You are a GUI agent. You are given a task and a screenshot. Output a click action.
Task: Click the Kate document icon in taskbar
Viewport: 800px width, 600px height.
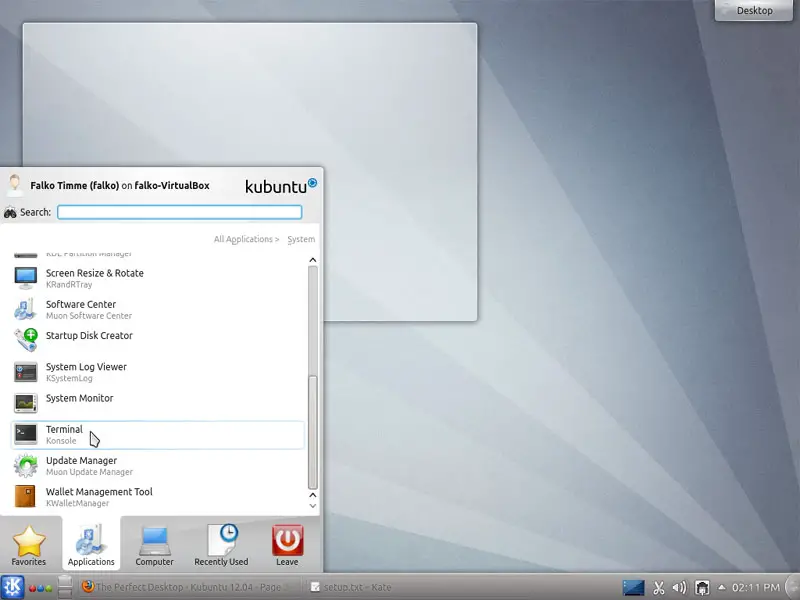[x=315, y=587]
